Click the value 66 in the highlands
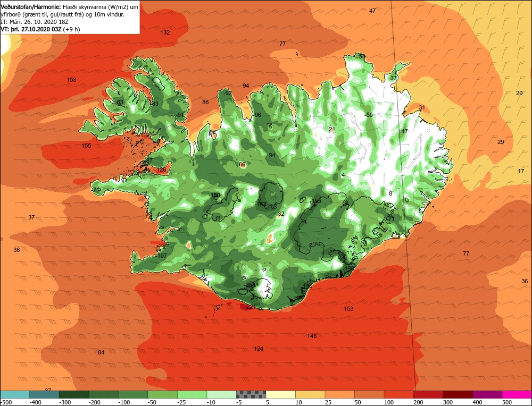The width and height of the screenshot is (532, 406). coord(242,164)
